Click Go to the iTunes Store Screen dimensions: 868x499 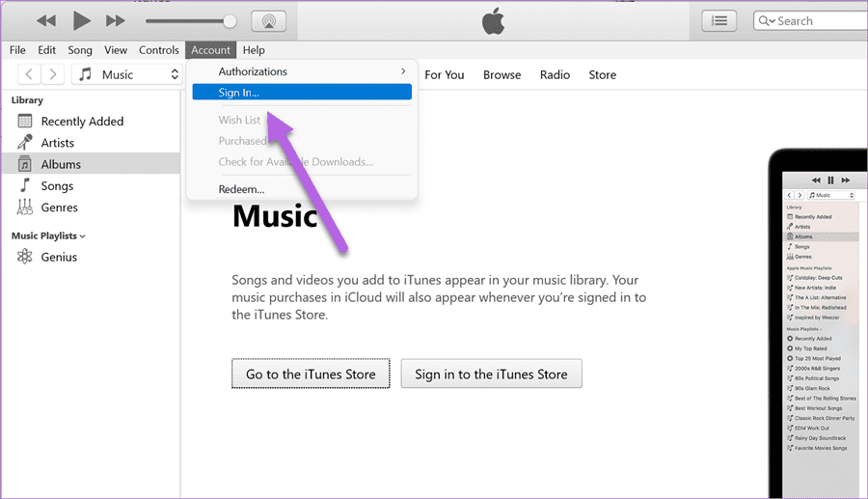click(311, 374)
